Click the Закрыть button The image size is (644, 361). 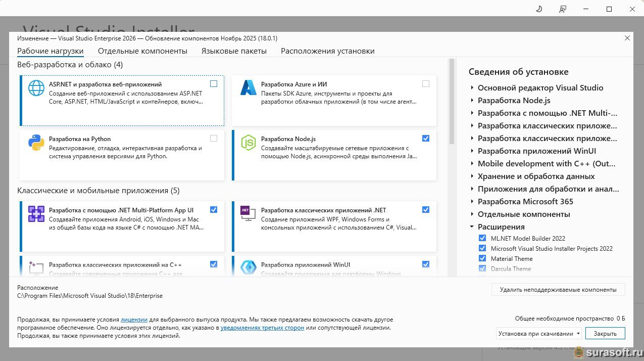click(605, 333)
